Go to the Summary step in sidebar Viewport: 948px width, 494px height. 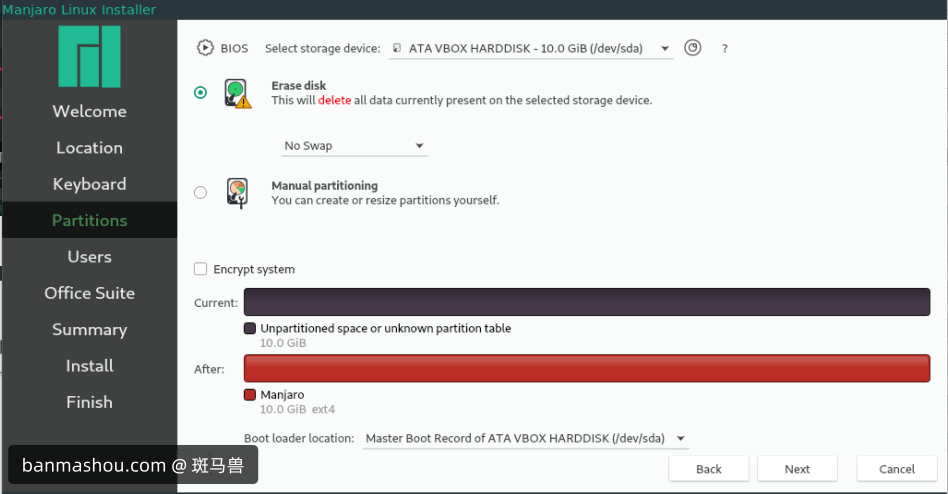tap(89, 330)
